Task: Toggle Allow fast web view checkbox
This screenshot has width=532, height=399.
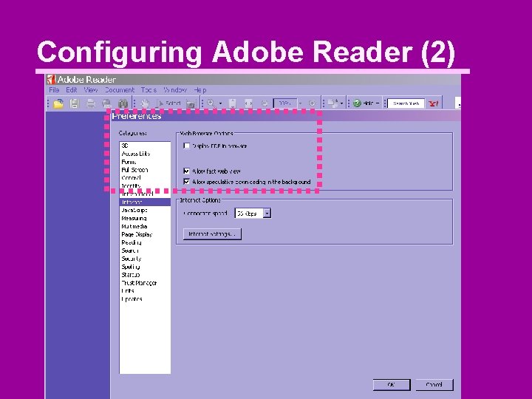Action: pos(187,171)
